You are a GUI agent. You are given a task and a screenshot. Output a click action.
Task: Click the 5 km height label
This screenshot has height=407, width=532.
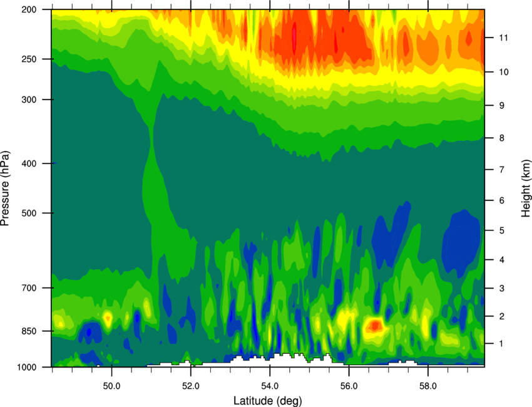pos(502,230)
